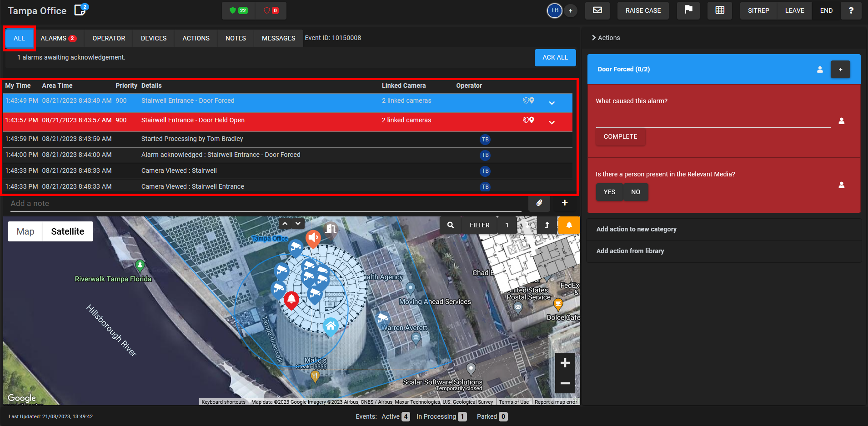Open the TB operator avatar in header

pyautogui.click(x=554, y=10)
